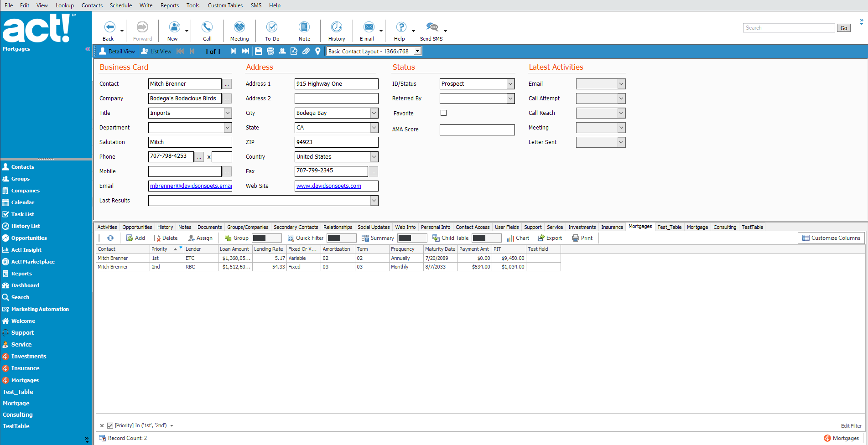Delete the selected mortgage record
This screenshot has width=868, height=445.
click(x=166, y=238)
